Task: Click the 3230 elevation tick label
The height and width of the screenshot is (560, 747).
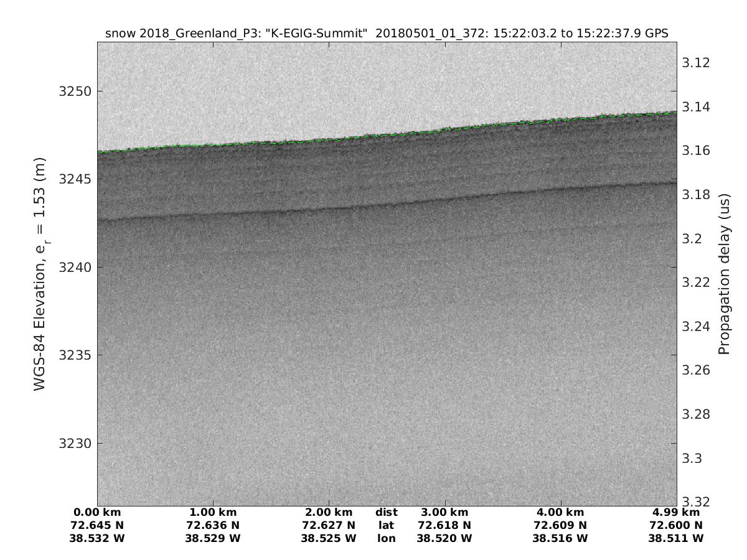Action: (75, 444)
